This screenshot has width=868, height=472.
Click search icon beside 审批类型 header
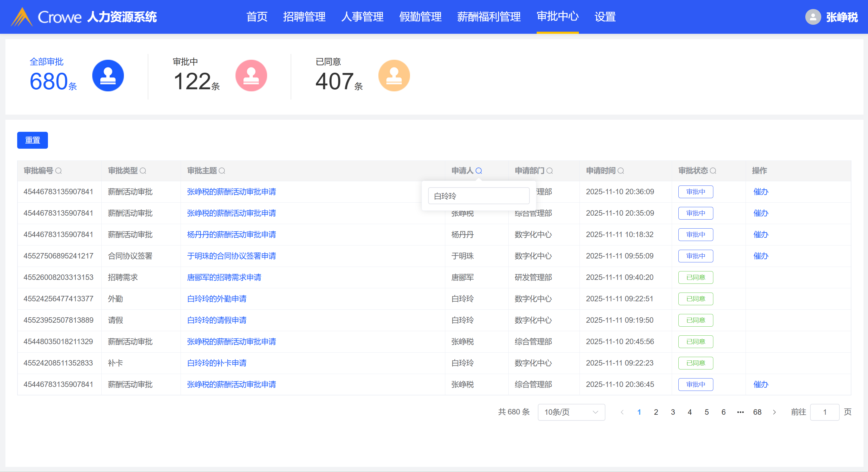pos(143,171)
